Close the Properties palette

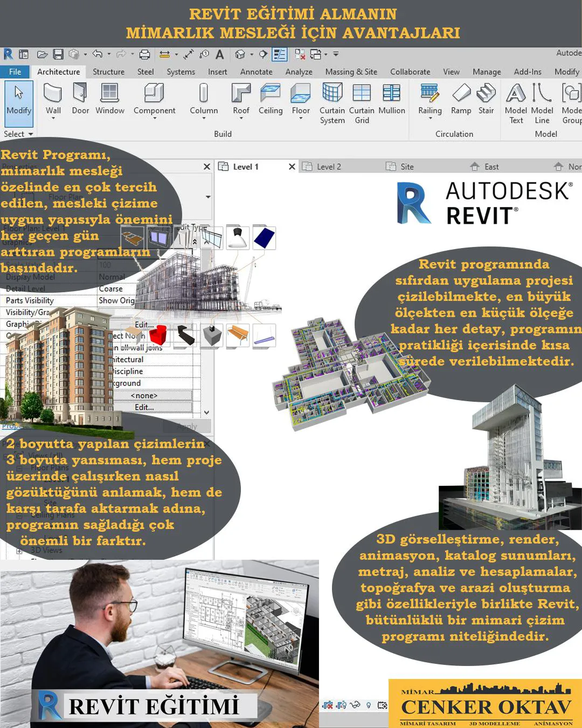[207, 167]
